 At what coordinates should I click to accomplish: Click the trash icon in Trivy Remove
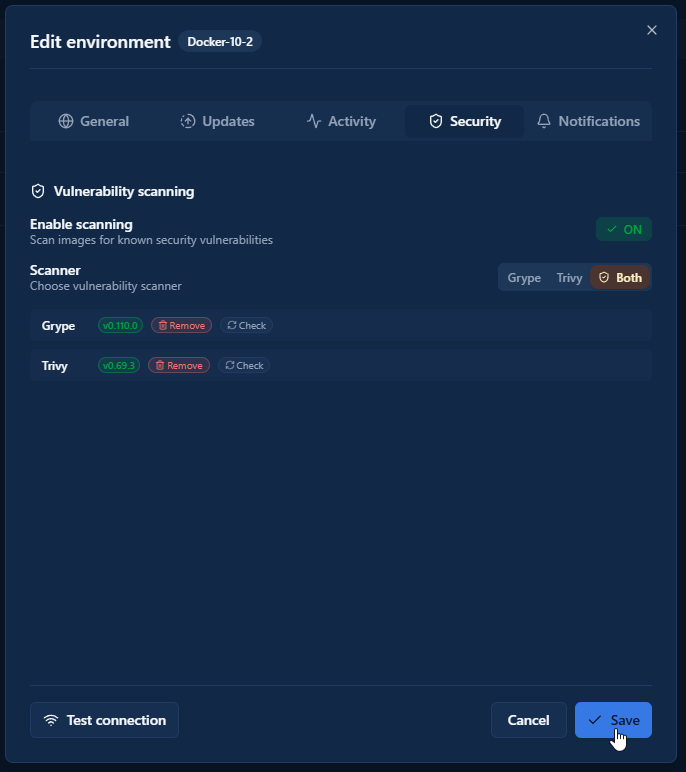tap(160, 365)
